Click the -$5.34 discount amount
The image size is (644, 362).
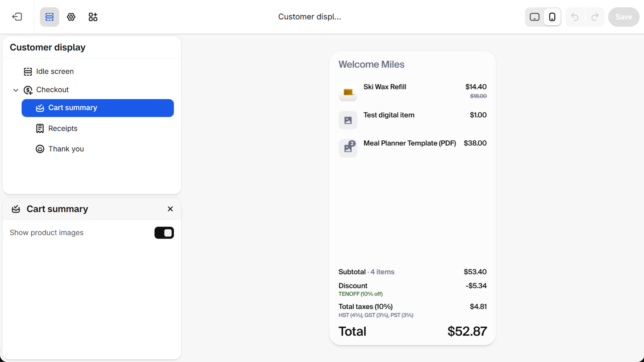click(x=476, y=286)
